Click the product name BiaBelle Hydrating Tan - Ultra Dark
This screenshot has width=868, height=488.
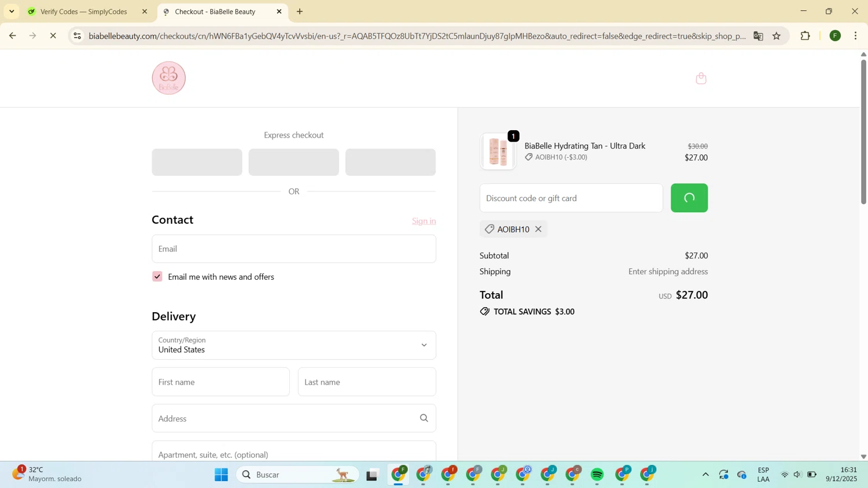coord(584,146)
